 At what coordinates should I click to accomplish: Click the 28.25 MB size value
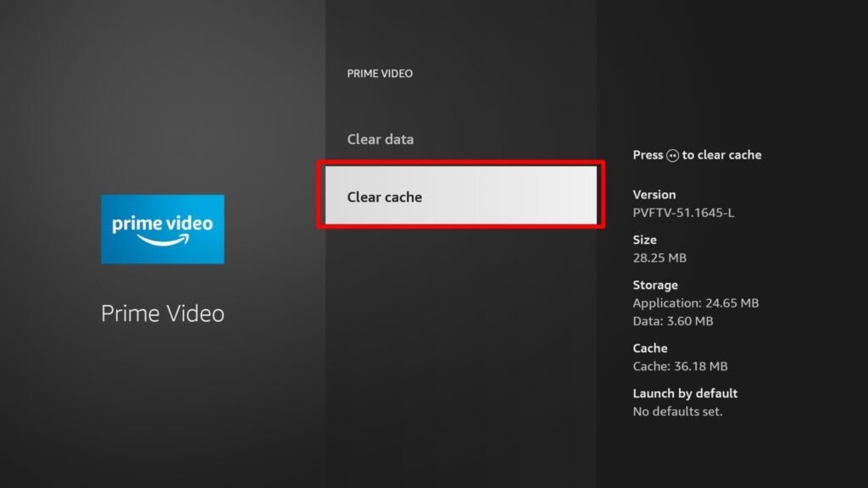tap(662, 258)
